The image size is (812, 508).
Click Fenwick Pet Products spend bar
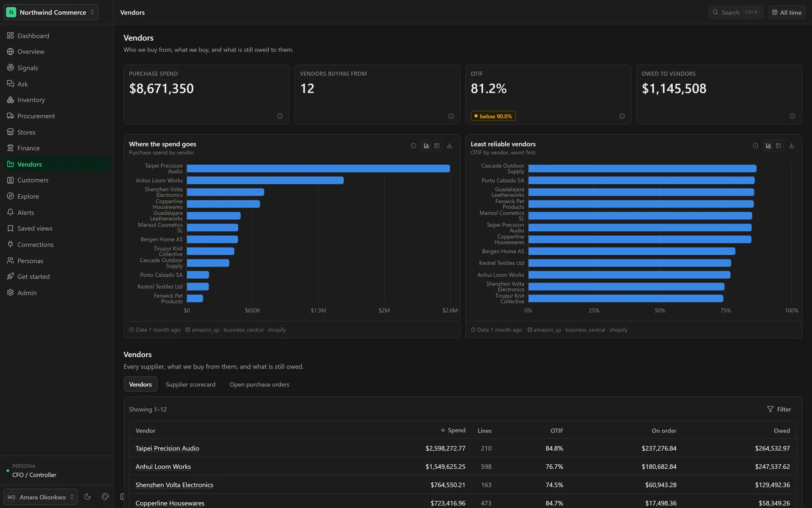pyautogui.click(x=195, y=298)
